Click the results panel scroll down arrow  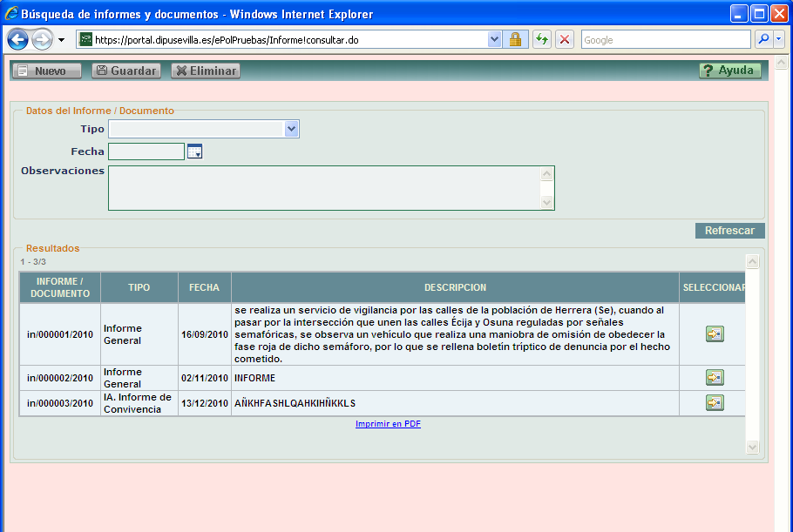[x=753, y=447]
